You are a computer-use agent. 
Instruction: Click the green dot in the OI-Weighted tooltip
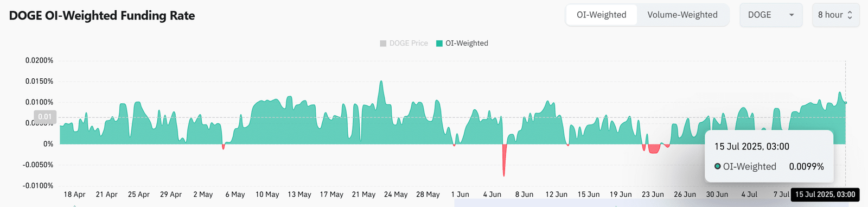click(717, 166)
